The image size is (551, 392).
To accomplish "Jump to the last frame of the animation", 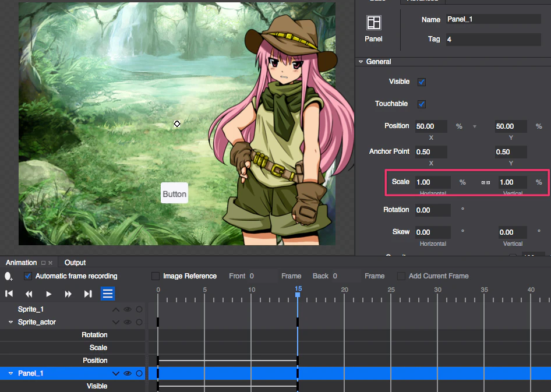I will [88, 294].
